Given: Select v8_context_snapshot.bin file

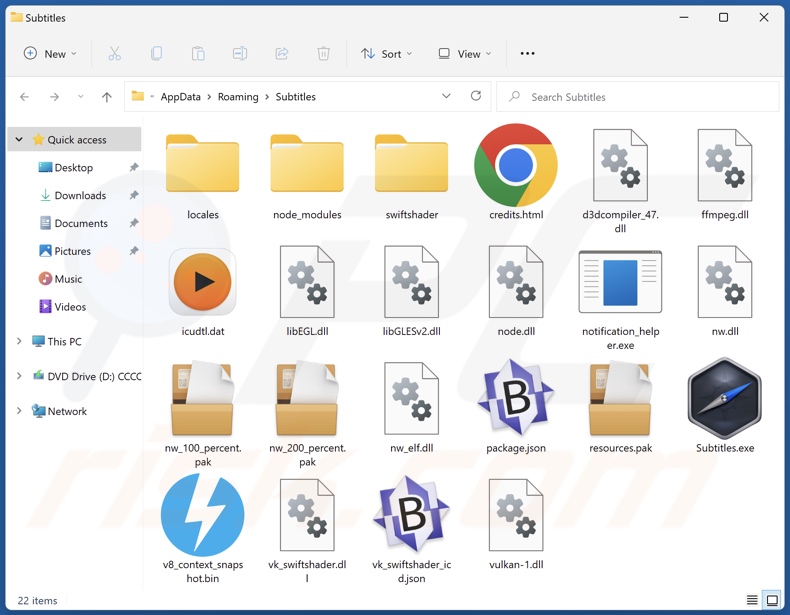Looking at the screenshot, I should pos(203,530).
